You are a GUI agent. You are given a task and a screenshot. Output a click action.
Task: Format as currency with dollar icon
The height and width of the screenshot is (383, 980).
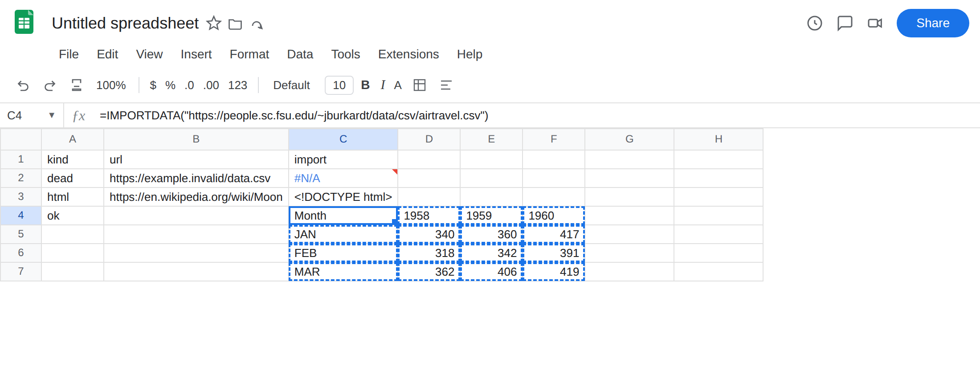click(153, 85)
